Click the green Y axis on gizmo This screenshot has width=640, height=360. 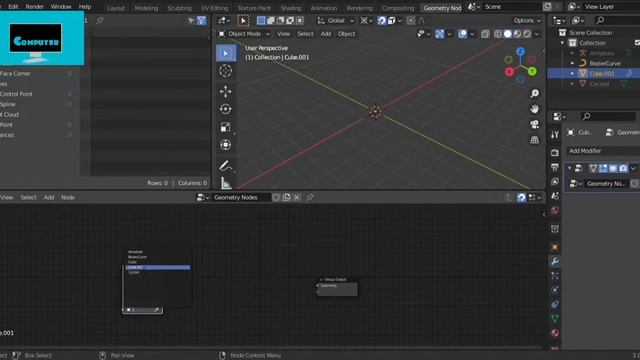[x=532, y=72]
